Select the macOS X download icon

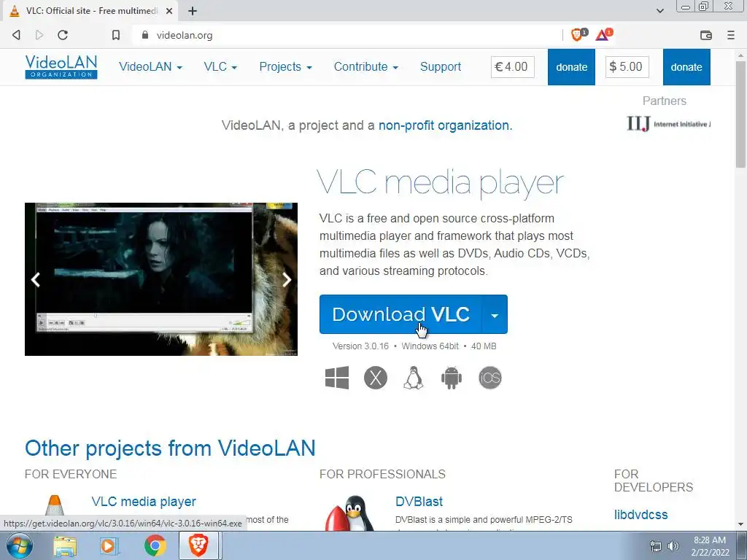coord(376,378)
